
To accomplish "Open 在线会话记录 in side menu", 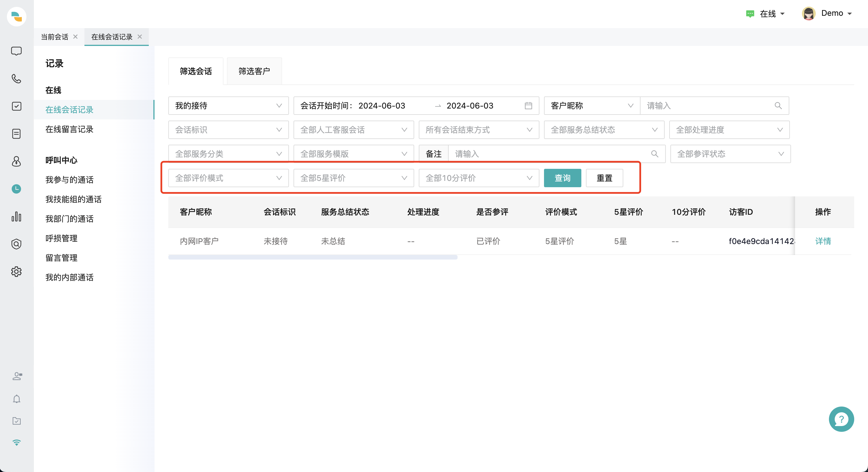I will pyautogui.click(x=94, y=110).
